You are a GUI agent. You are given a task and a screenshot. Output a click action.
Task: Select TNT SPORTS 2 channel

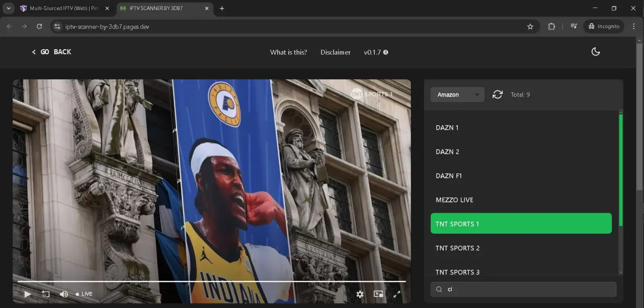521,248
